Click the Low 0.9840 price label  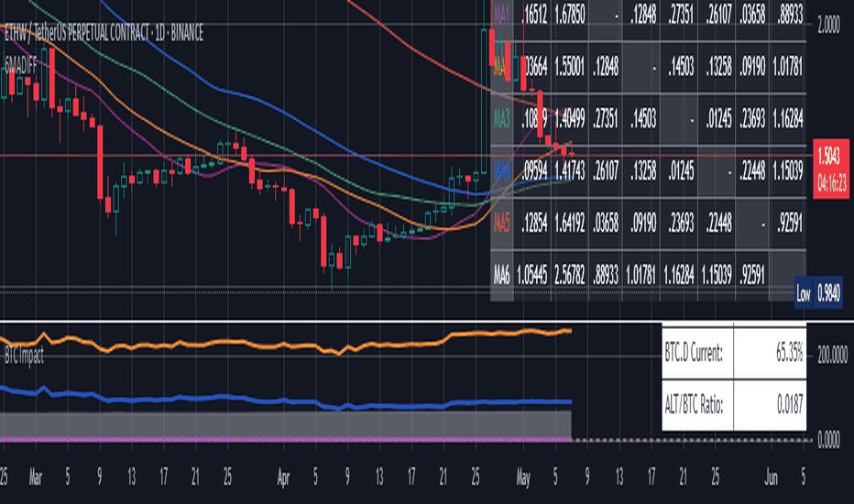pyautogui.click(x=818, y=293)
